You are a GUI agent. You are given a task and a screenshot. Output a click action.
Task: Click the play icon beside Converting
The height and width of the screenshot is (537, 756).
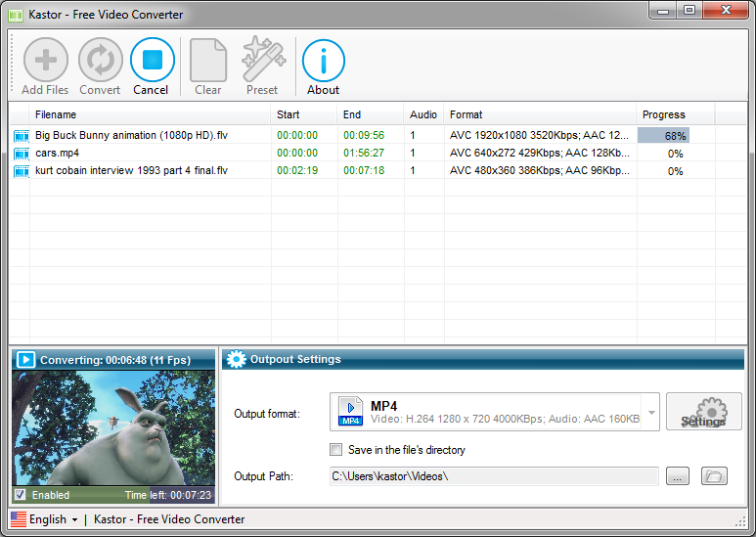(25, 360)
